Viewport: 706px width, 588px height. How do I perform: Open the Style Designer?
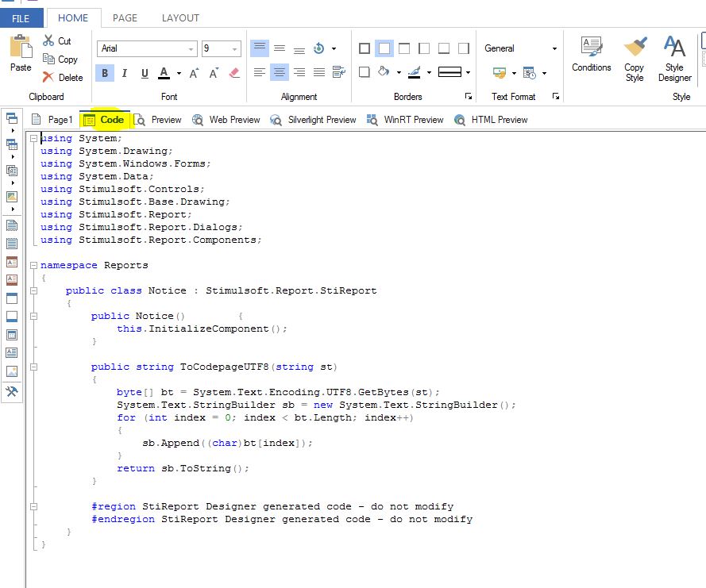tap(674, 60)
